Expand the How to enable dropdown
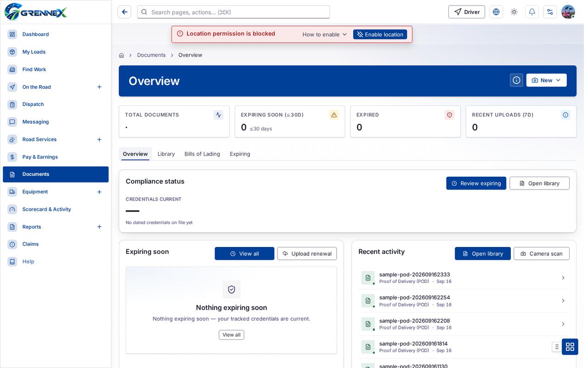This screenshot has width=588, height=368. (324, 34)
